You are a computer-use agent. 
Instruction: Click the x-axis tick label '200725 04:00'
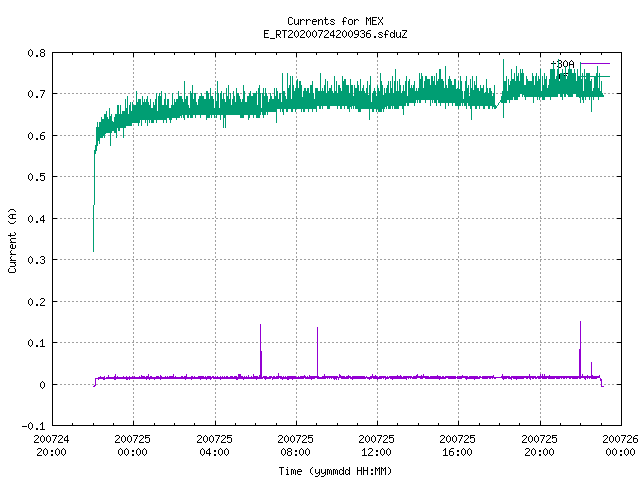pos(214,446)
